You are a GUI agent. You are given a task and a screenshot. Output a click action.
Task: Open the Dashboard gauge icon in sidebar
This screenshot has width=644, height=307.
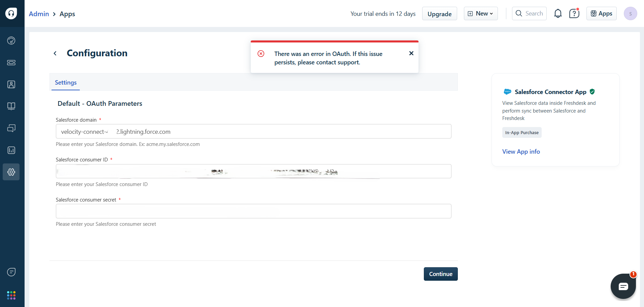coord(11,41)
